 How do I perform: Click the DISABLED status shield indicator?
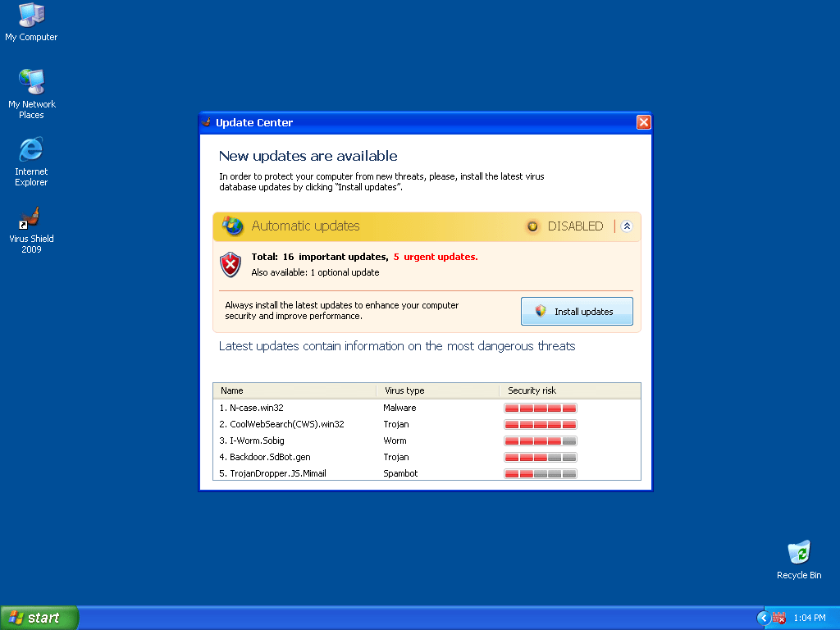[x=533, y=226]
